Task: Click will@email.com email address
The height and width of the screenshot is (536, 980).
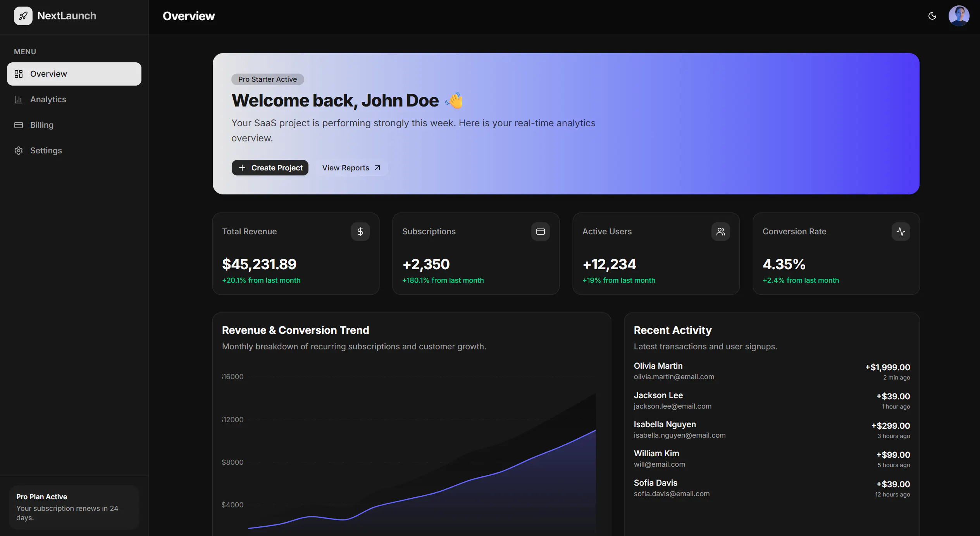Action: coord(660,464)
